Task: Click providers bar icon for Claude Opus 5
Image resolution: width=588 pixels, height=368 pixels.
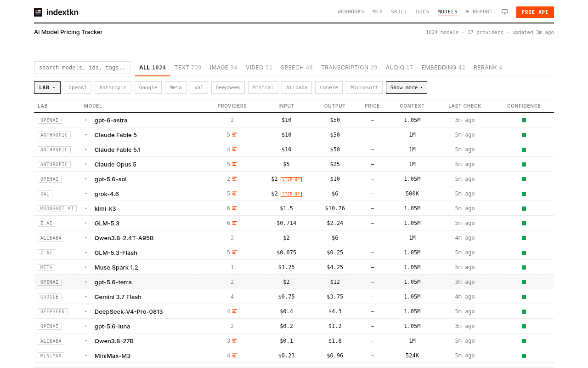Action: click(235, 164)
